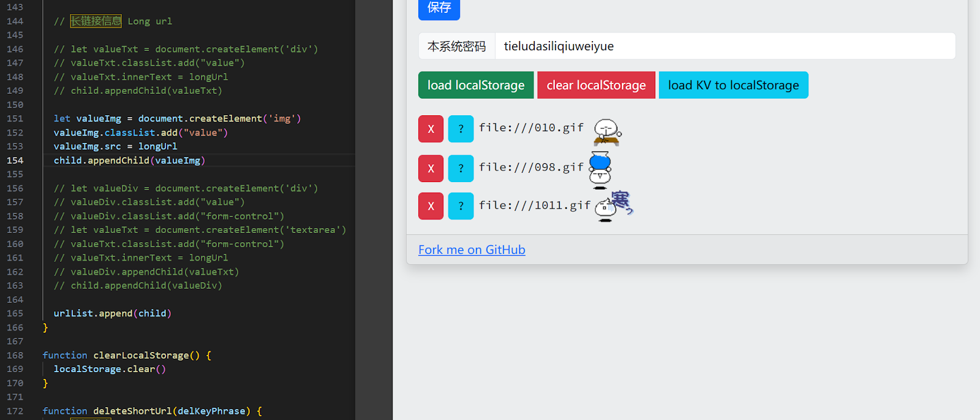Click the 1011.gif cold character image
Image resolution: width=980 pixels, height=420 pixels.
pyautogui.click(x=613, y=206)
